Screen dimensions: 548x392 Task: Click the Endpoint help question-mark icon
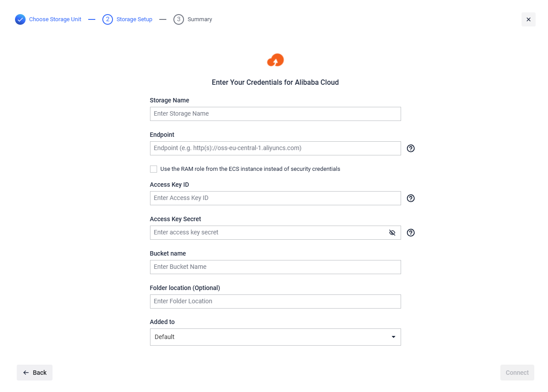coord(411,148)
